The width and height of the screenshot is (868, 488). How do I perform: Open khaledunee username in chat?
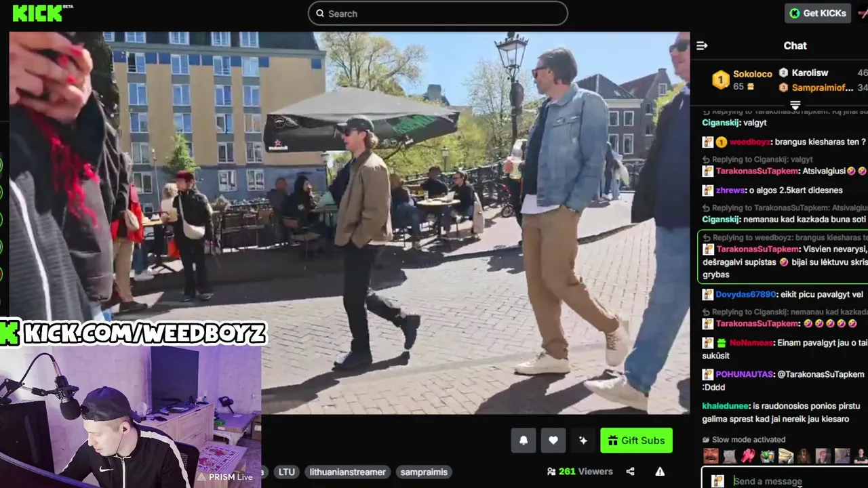pyautogui.click(x=726, y=406)
